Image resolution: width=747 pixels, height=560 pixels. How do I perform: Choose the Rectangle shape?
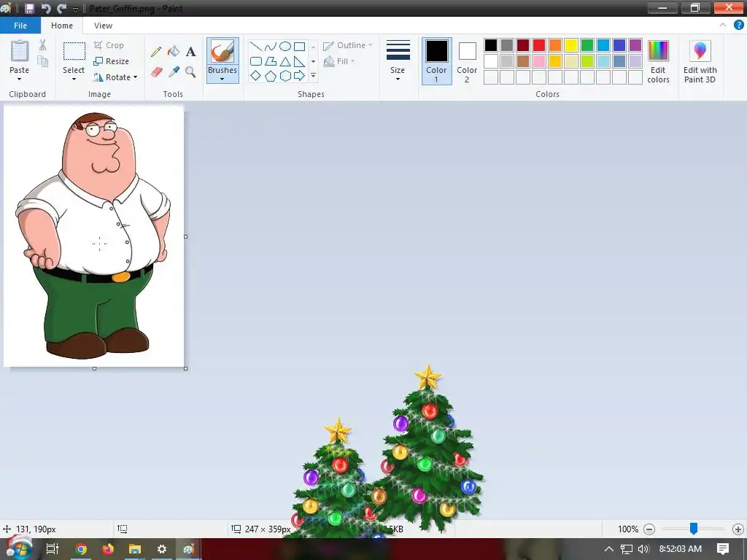coord(299,47)
